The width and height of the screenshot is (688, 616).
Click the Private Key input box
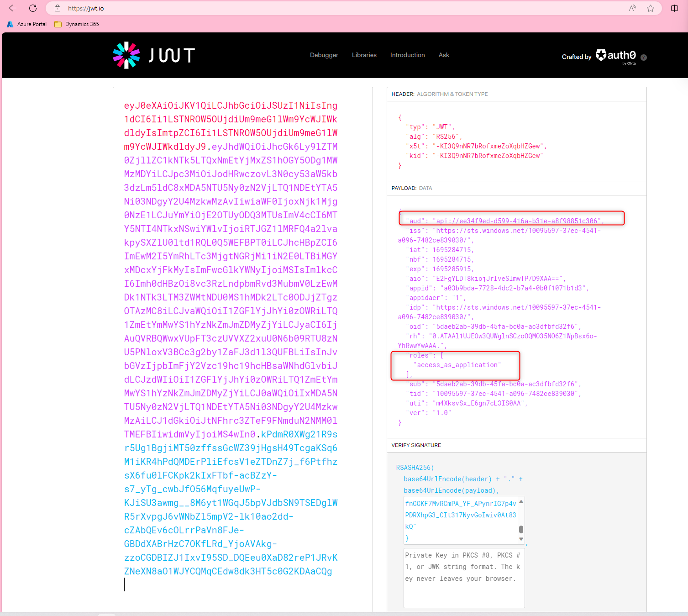click(x=464, y=578)
